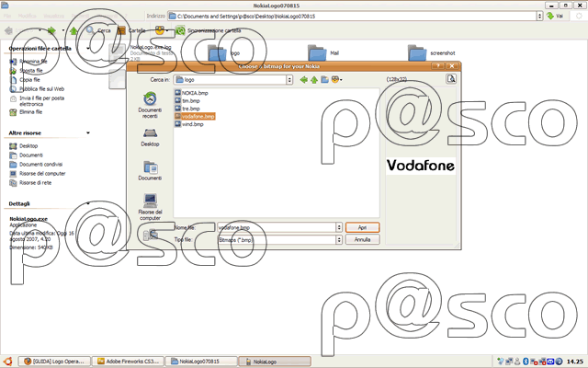The height and width of the screenshot is (368, 588).
Task: Switch to [GUIDA] Logo Opera taskbar item
Action: tap(55, 362)
